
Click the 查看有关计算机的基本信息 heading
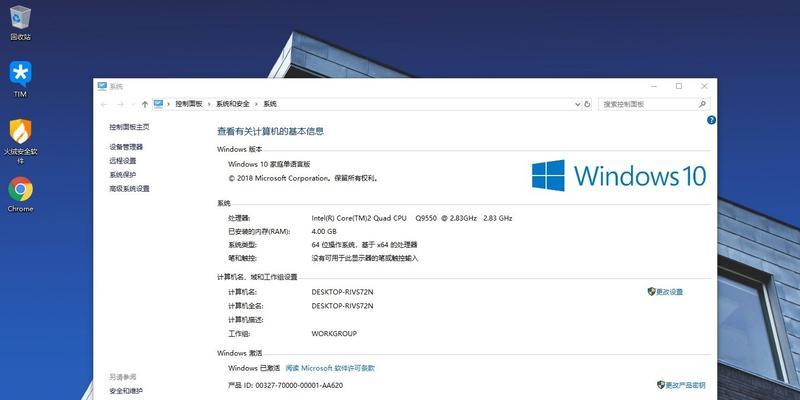point(270,131)
